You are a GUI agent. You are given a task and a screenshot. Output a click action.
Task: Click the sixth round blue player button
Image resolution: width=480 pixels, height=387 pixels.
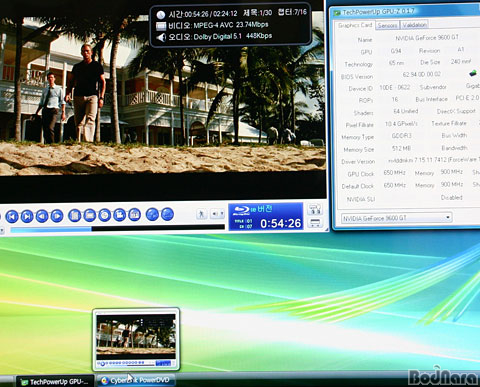coord(90,215)
